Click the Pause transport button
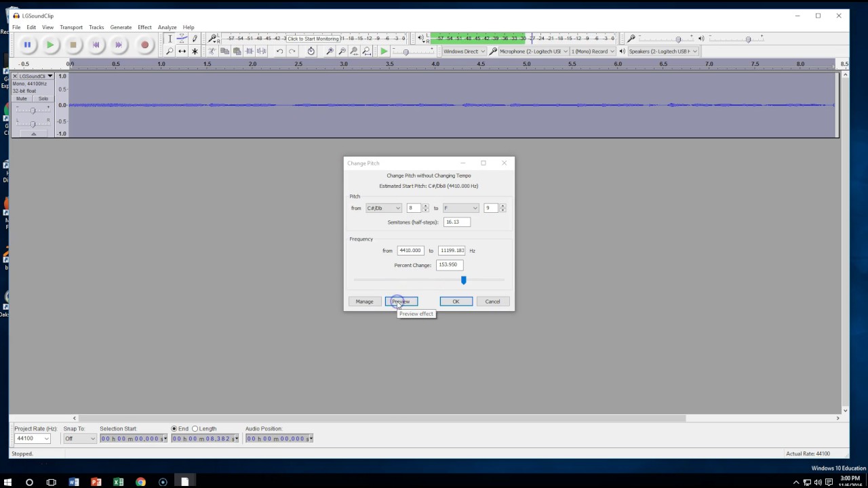 click(27, 45)
